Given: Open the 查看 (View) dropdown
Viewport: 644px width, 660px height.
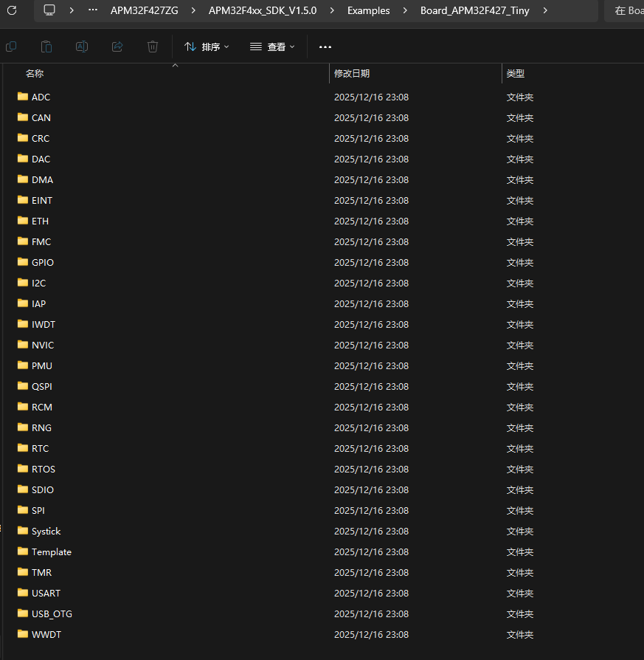Looking at the screenshot, I should coord(272,47).
